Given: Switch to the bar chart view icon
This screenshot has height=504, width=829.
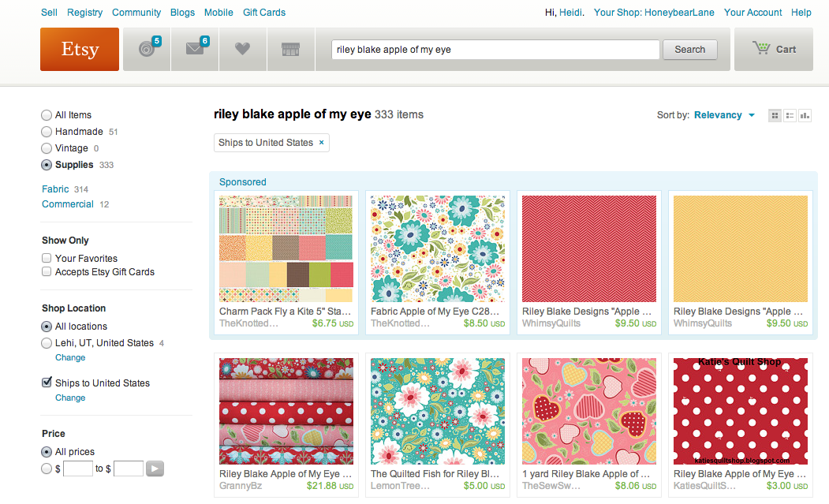Looking at the screenshot, I should pos(805,115).
